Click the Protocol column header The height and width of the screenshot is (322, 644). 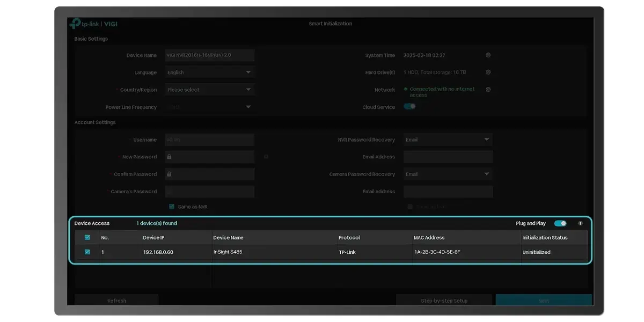click(x=349, y=238)
